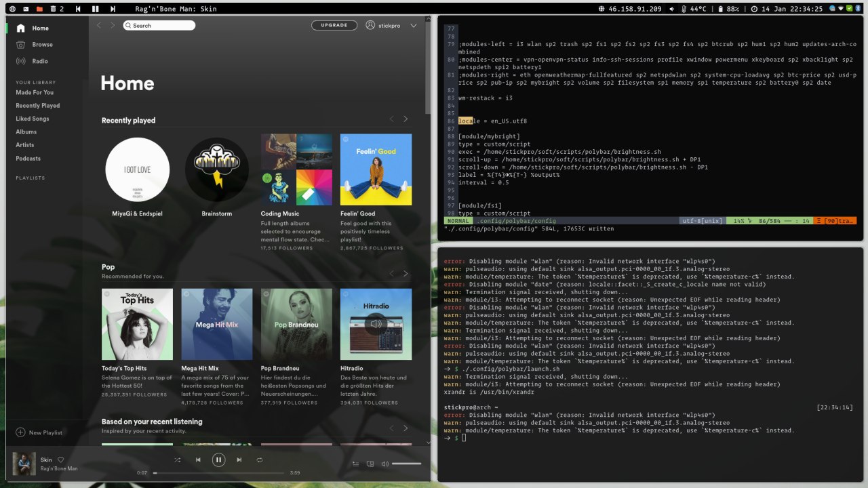The height and width of the screenshot is (488, 868).
Task: Click the Spotify forward navigation arrow
Action: [x=113, y=25]
